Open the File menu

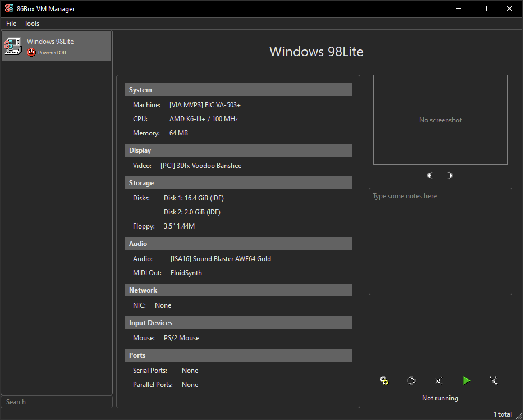[x=11, y=24]
